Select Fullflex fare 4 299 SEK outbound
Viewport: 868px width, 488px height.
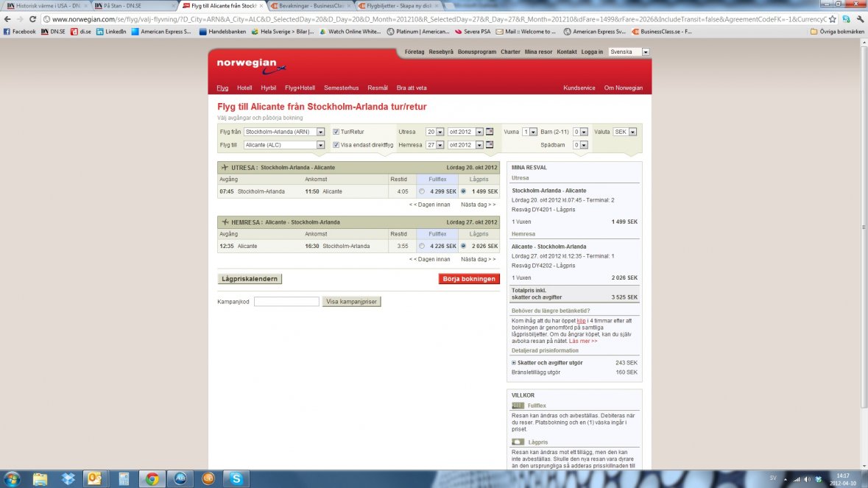[422, 191]
